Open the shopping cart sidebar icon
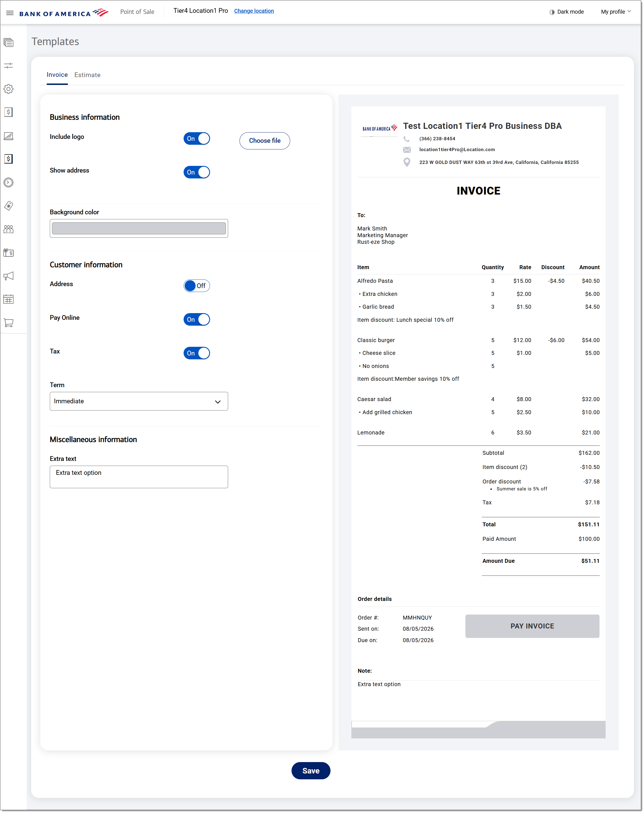644x813 pixels. pyautogui.click(x=9, y=323)
